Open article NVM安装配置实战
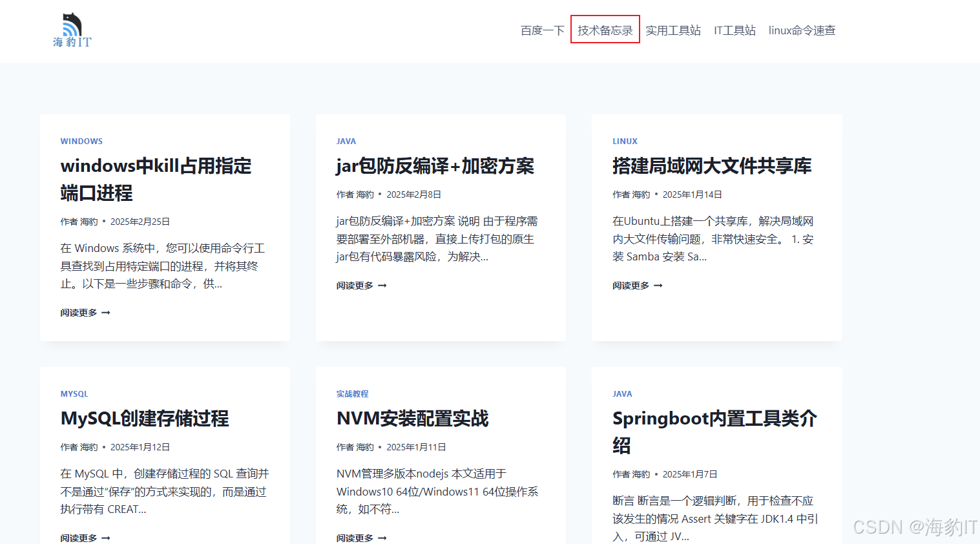The image size is (980, 544). pos(413,419)
